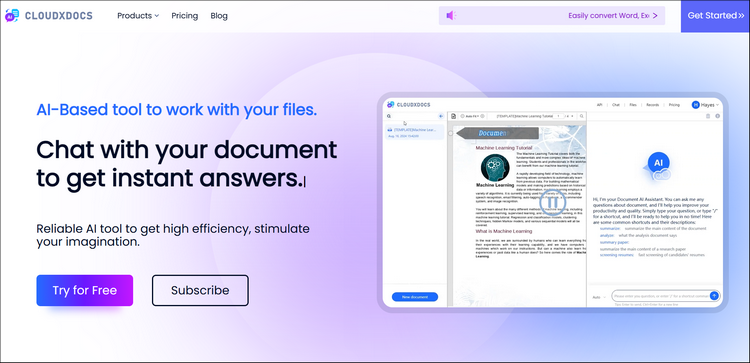This screenshot has width=750, height=363.
Task: Click the 'analyze:' shortcut link
Action: (607, 235)
